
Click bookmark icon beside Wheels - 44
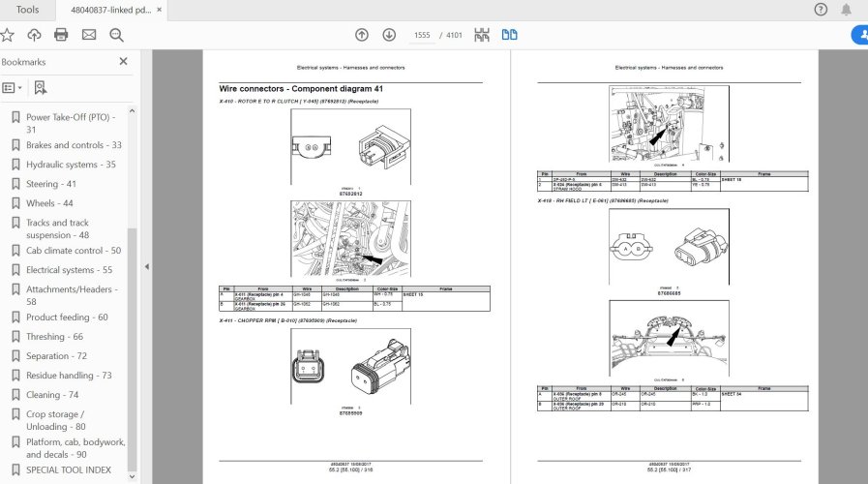tap(15, 203)
